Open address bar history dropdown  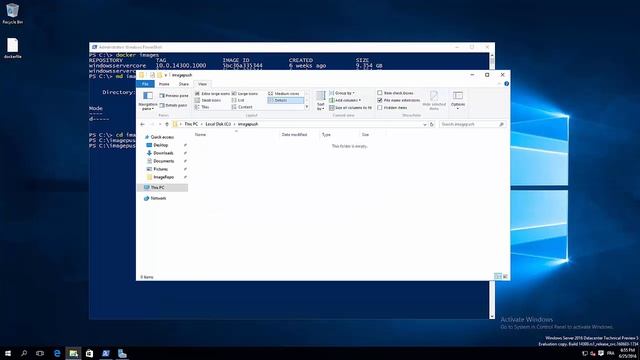pos(425,124)
